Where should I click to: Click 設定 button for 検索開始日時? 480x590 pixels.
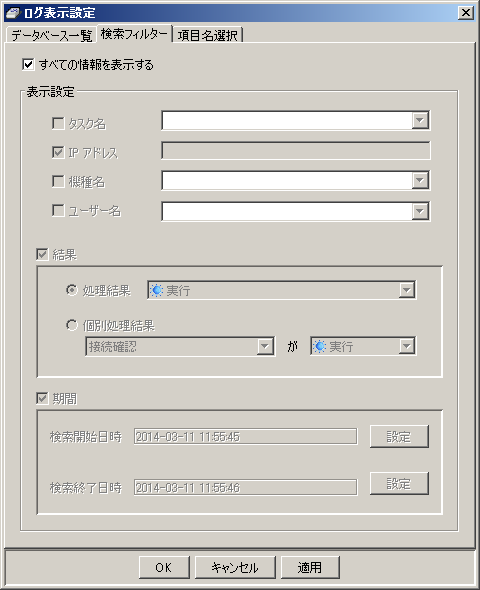(x=399, y=436)
